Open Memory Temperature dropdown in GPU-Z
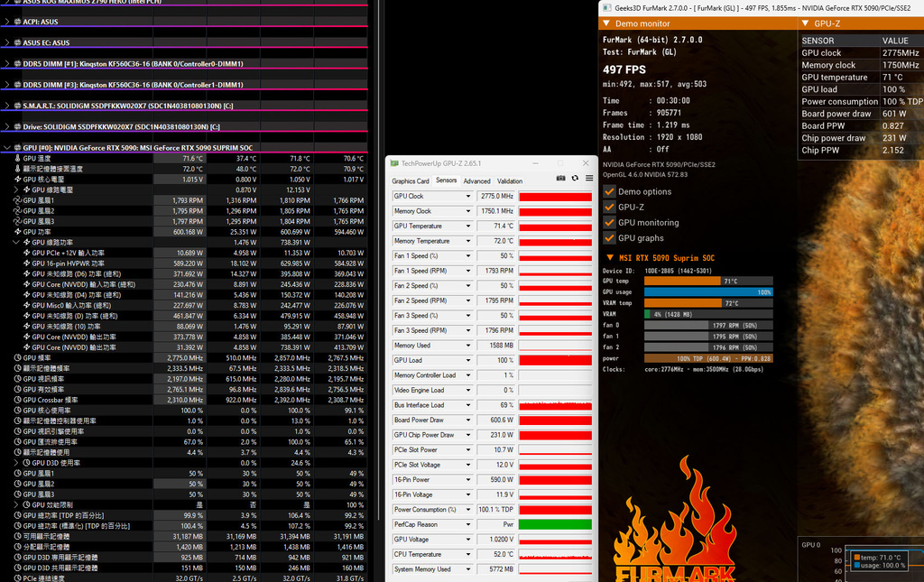 pyautogui.click(x=468, y=241)
